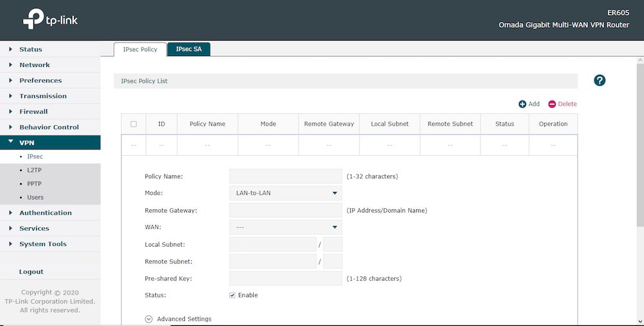The image size is (644, 326).
Task: Toggle the Advanced Settings circle arrow icon
Action: 149,319
